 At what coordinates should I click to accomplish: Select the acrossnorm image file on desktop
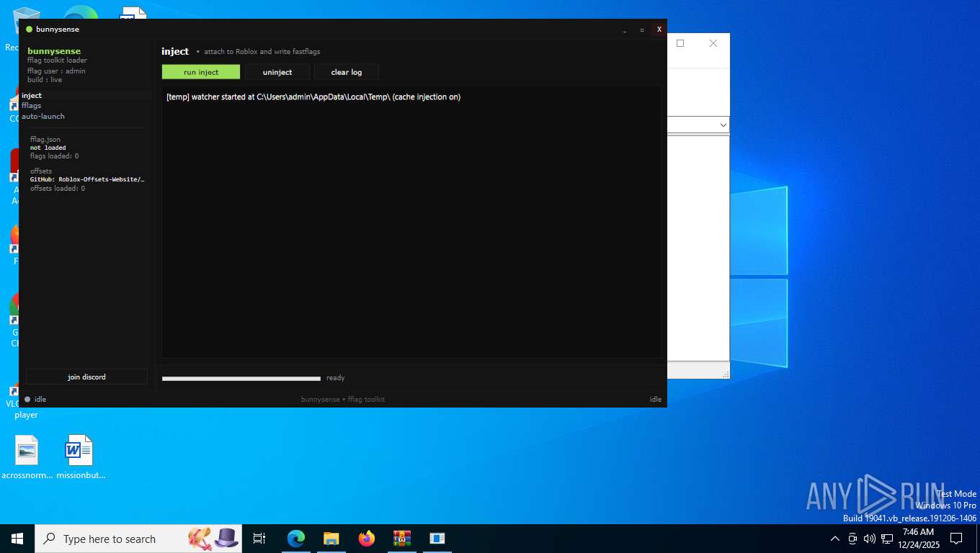pos(27,457)
